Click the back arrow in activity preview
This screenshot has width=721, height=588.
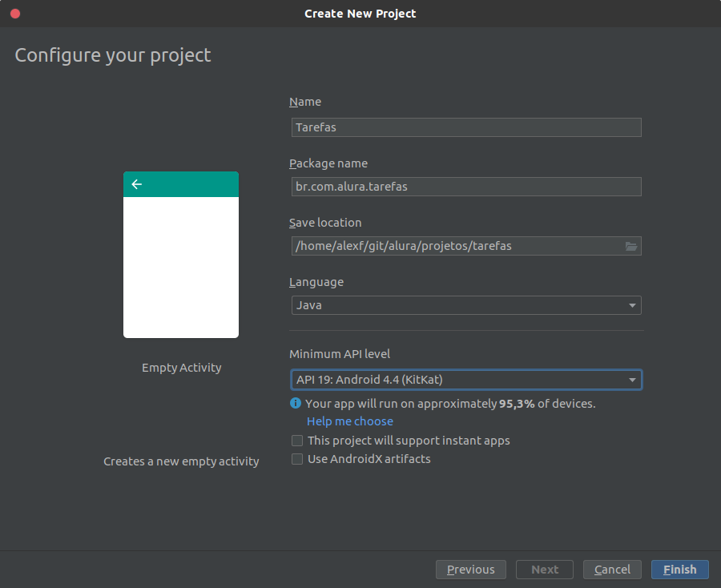coord(136,184)
